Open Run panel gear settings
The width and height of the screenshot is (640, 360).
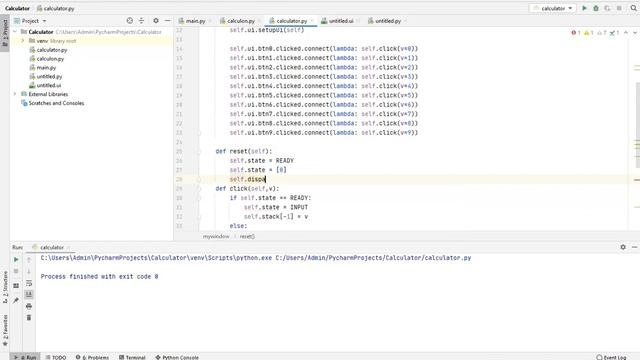pyautogui.click(x=623, y=247)
